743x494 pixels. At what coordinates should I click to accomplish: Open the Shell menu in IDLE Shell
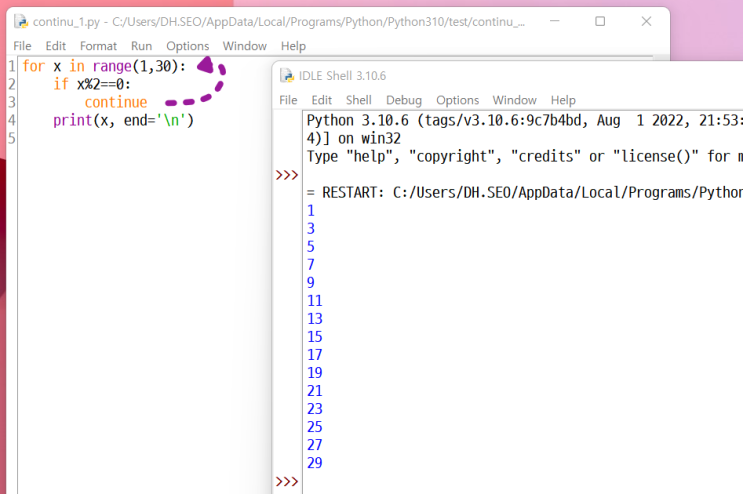(x=358, y=100)
